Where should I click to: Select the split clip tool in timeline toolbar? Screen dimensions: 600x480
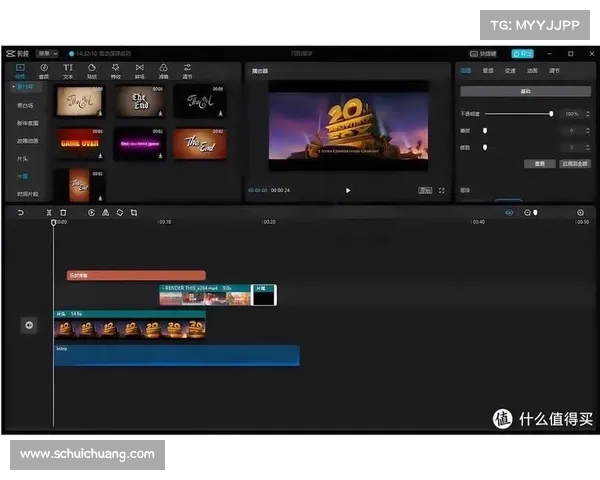49,212
